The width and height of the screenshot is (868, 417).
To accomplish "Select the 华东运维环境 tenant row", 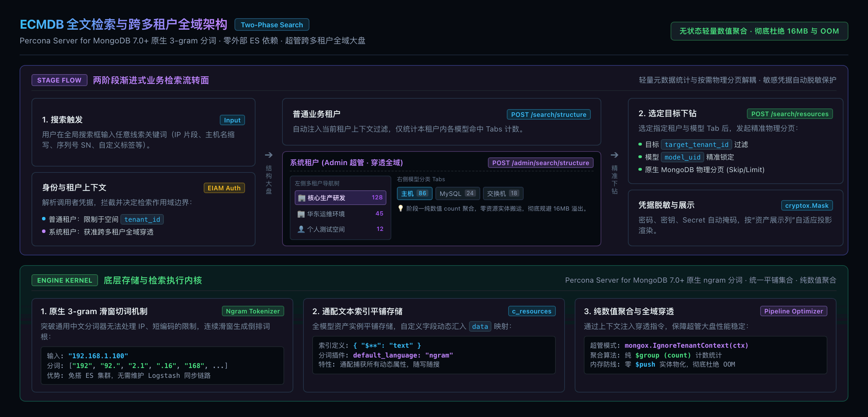I will (x=341, y=214).
